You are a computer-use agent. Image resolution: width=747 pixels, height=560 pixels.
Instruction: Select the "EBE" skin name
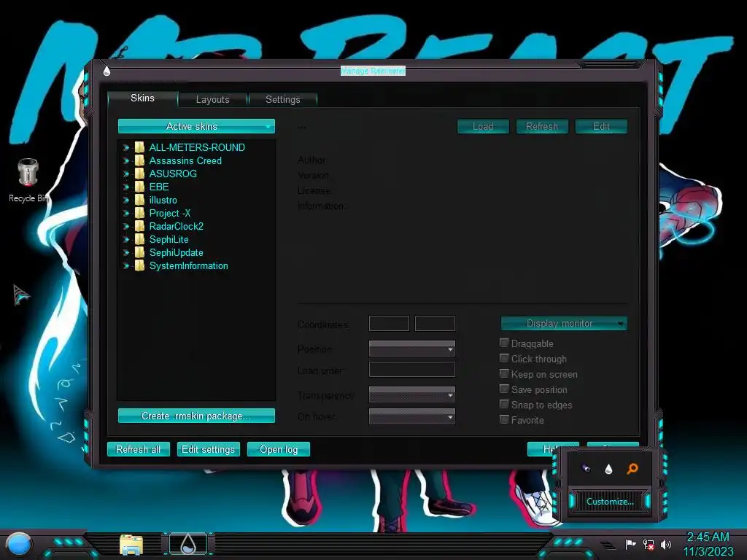click(159, 187)
